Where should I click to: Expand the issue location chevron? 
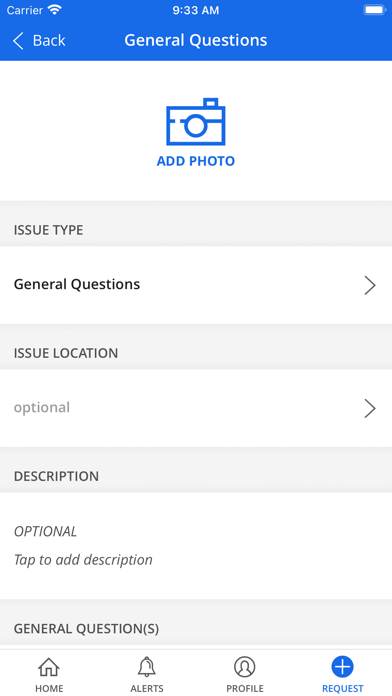[370, 408]
